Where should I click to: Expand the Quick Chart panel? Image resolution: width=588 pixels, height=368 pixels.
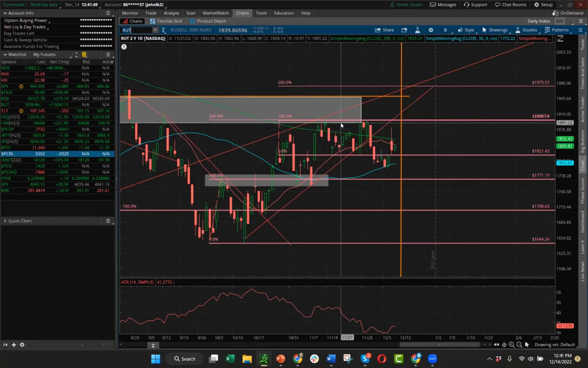click(x=5, y=221)
